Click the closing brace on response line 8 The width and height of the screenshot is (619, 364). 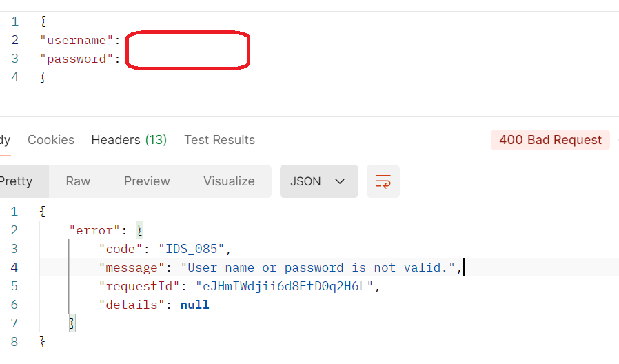tap(43, 341)
